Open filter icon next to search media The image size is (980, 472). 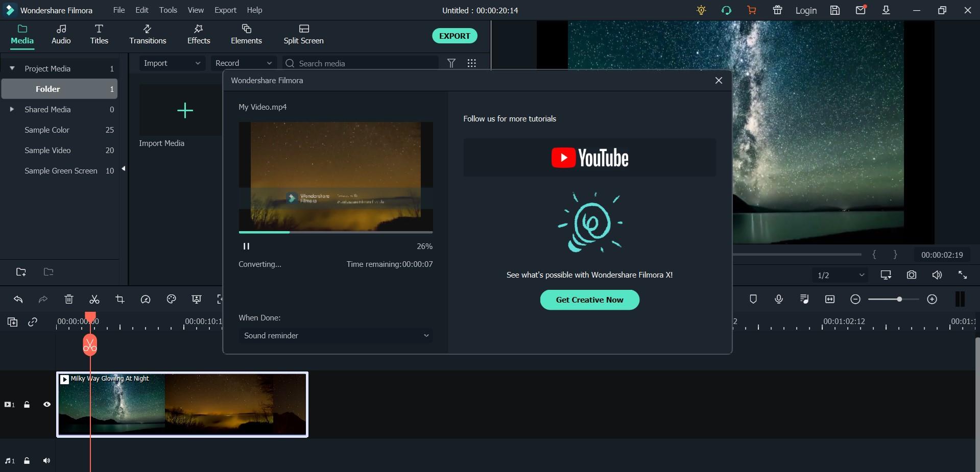pyautogui.click(x=451, y=63)
